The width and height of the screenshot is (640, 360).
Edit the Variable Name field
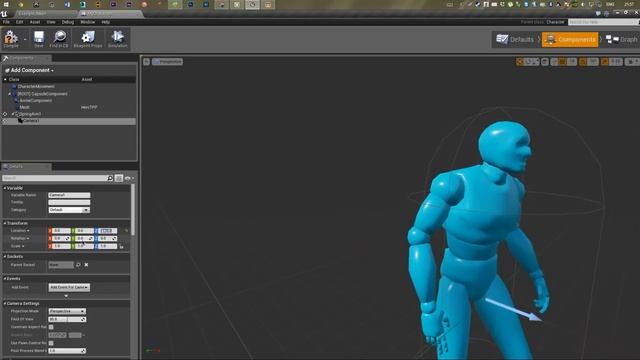(69, 195)
